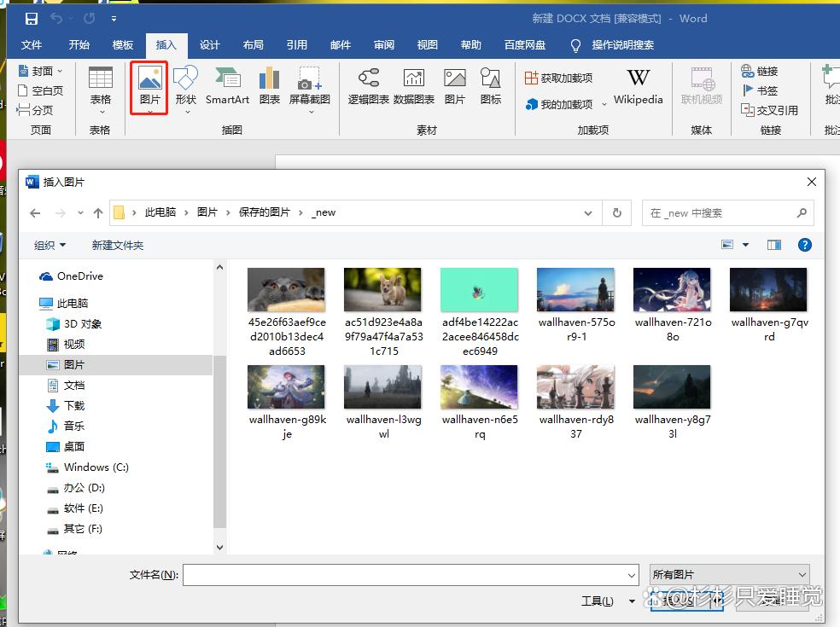Image resolution: width=840 pixels, height=627 pixels.
Task: Insert a 书签 (Bookmark)
Action: 760,90
